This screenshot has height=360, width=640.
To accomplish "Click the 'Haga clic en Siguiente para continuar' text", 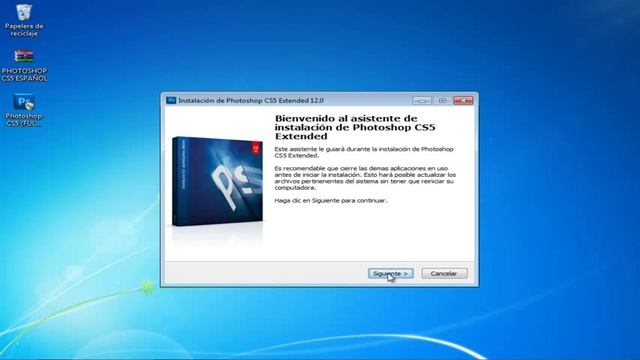I will pyautogui.click(x=331, y=200).
